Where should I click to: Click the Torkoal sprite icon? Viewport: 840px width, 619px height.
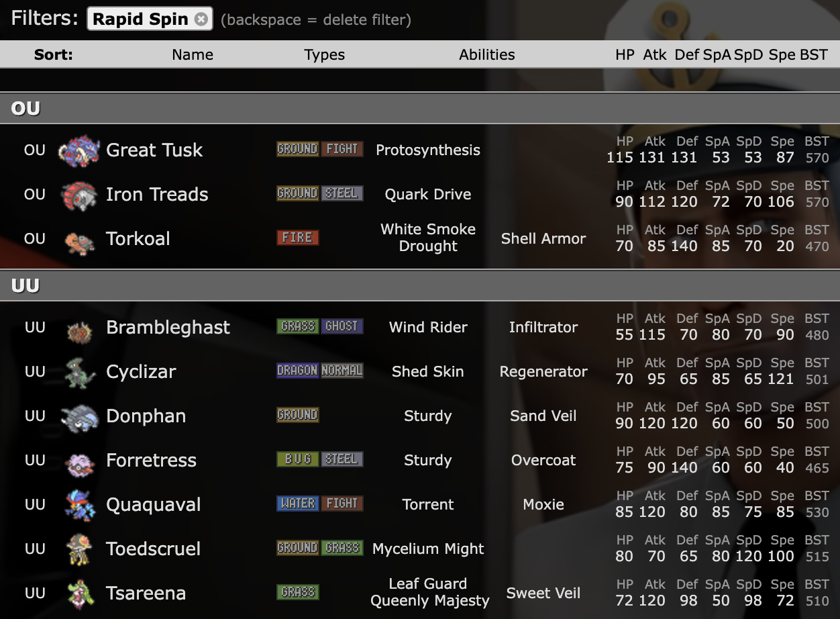[x=79, y=242]
